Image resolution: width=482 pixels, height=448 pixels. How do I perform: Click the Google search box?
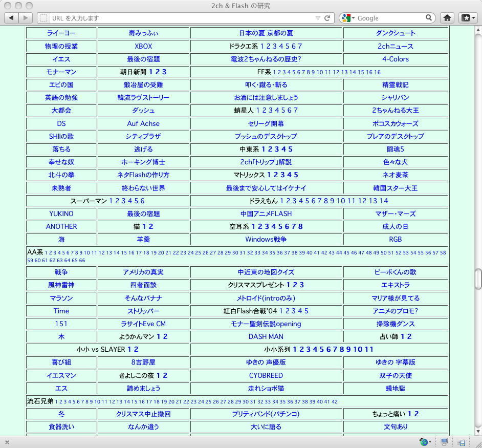pos(390,18)
